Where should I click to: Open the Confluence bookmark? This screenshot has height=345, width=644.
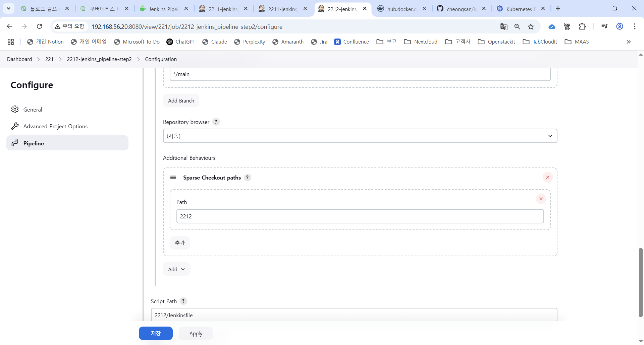coord(352,42)
